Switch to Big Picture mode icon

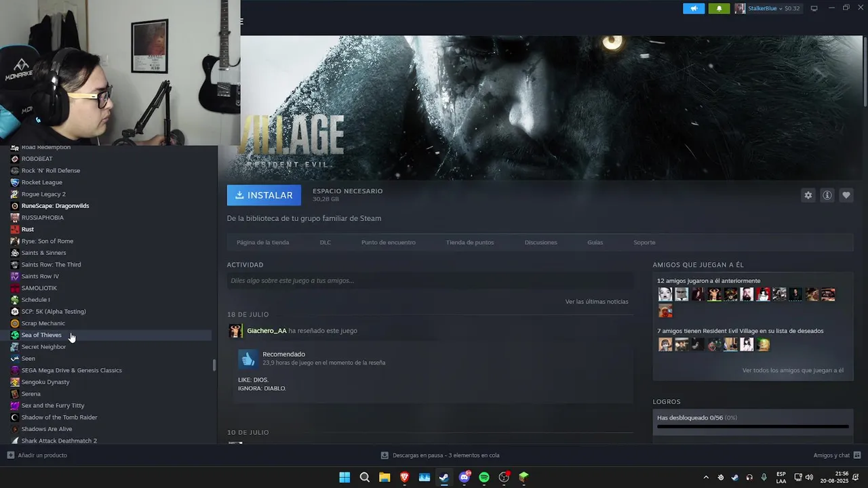pos(814,8)
